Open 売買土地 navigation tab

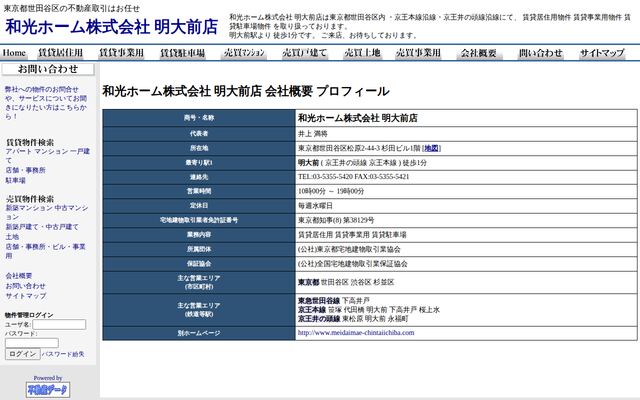[x=362, y=53]
